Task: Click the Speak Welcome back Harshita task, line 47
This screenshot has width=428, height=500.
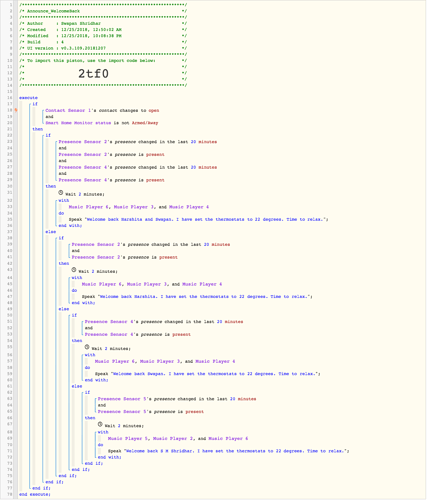Action: click(197, 296)
